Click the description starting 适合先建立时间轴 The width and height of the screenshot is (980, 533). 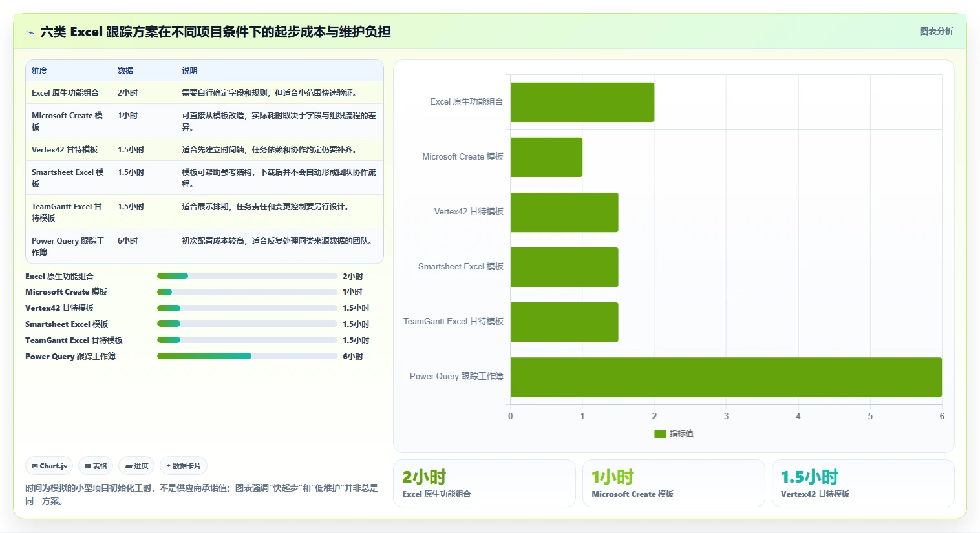(x=270, y=150)
